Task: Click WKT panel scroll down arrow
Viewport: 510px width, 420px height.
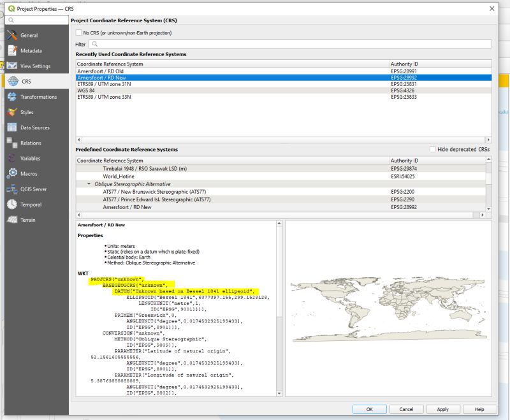Action: [x=279, y=393]
